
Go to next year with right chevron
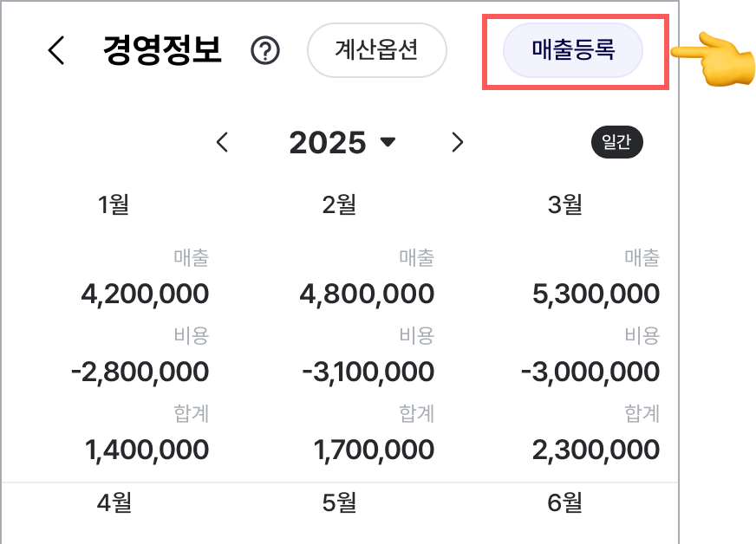458,142
